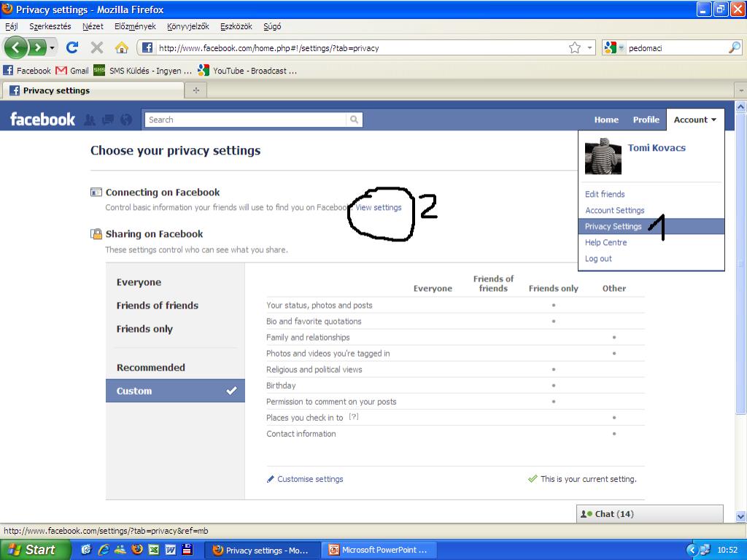Expand the Account dropdown menu
Viewport: 747px width, 560px height.
[694, 120]
